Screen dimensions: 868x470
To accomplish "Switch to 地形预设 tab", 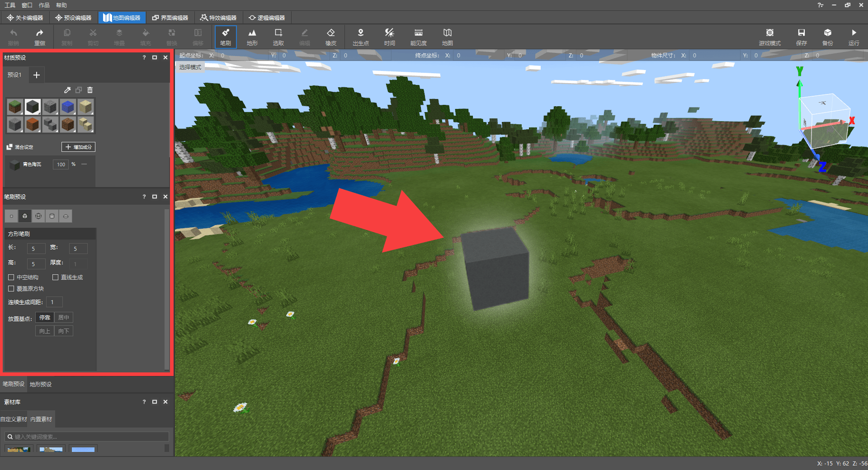I will tap(41, 384).
